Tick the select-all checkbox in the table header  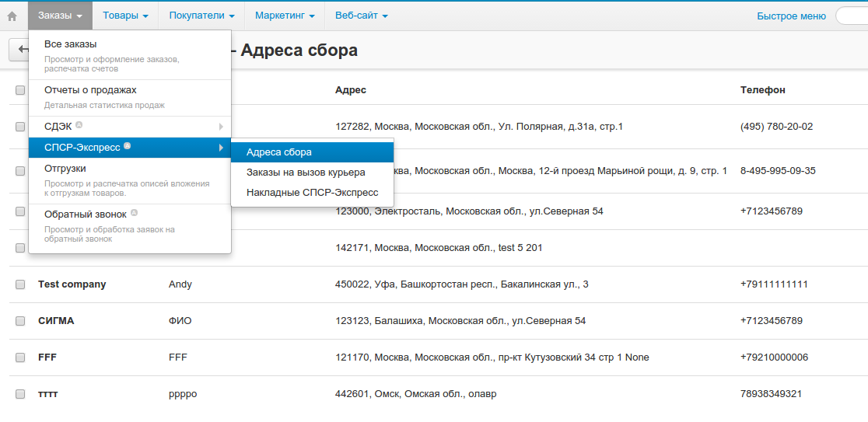20,90
